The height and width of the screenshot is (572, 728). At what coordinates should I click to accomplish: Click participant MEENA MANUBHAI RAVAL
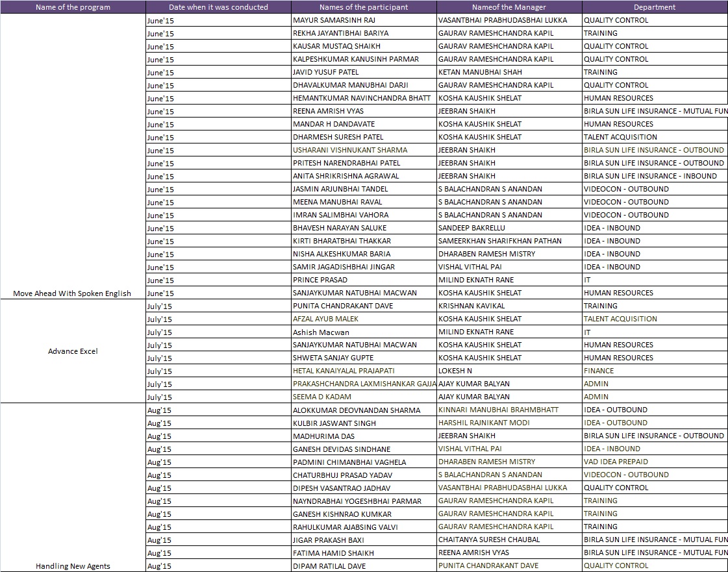pos(364,202)
